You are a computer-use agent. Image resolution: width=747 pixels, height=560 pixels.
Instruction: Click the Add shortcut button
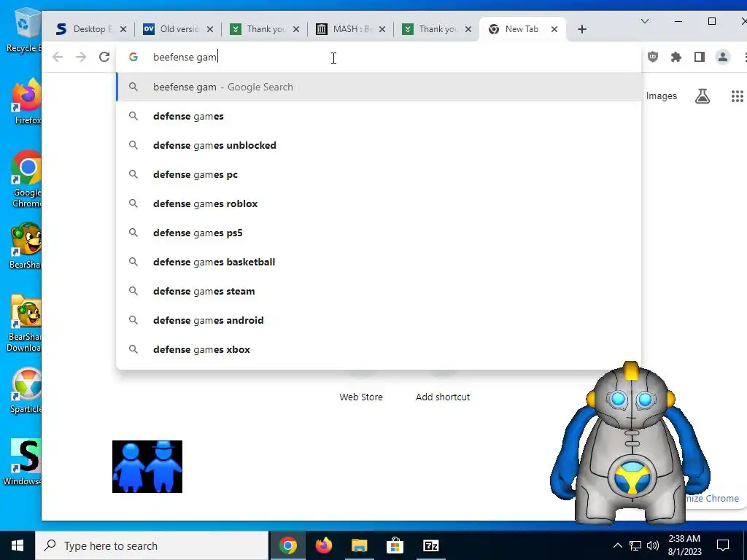pos(443,397)
